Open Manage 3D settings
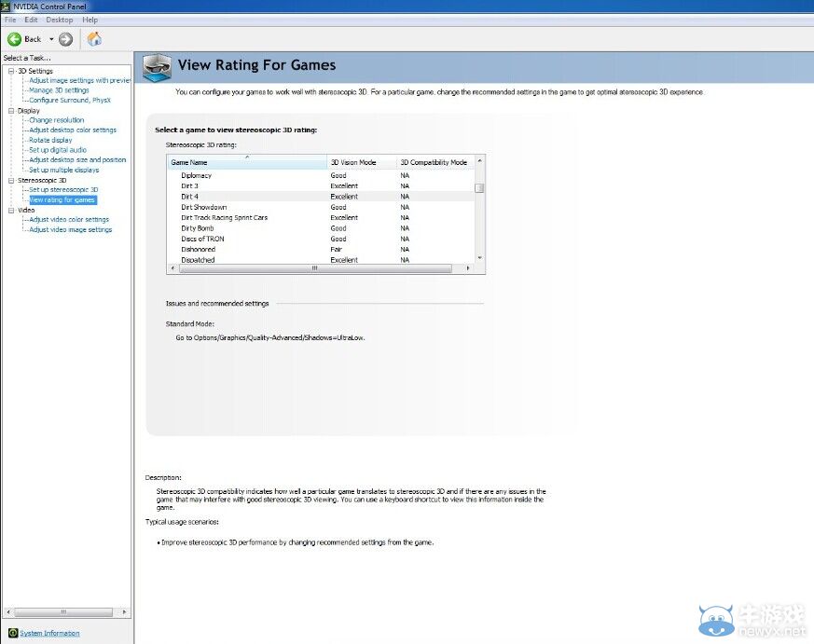The height and width of the screenshot is (644, 814). tap(59, 90)
